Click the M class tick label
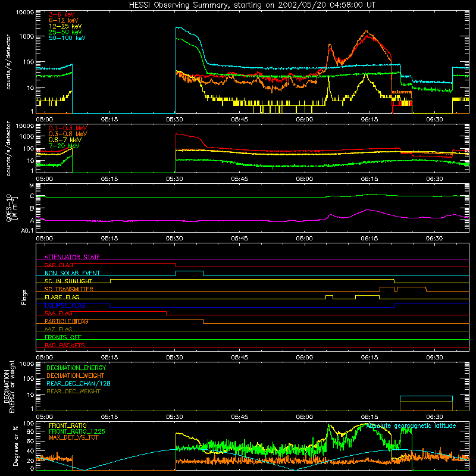This screenshot has width=476, height=476. click(x=32, y=186)
